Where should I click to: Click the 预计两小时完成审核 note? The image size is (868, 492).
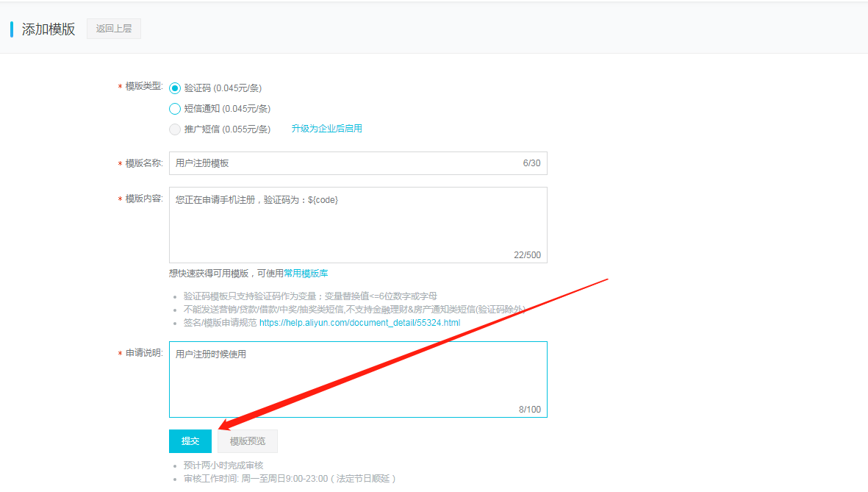[223, 466]
